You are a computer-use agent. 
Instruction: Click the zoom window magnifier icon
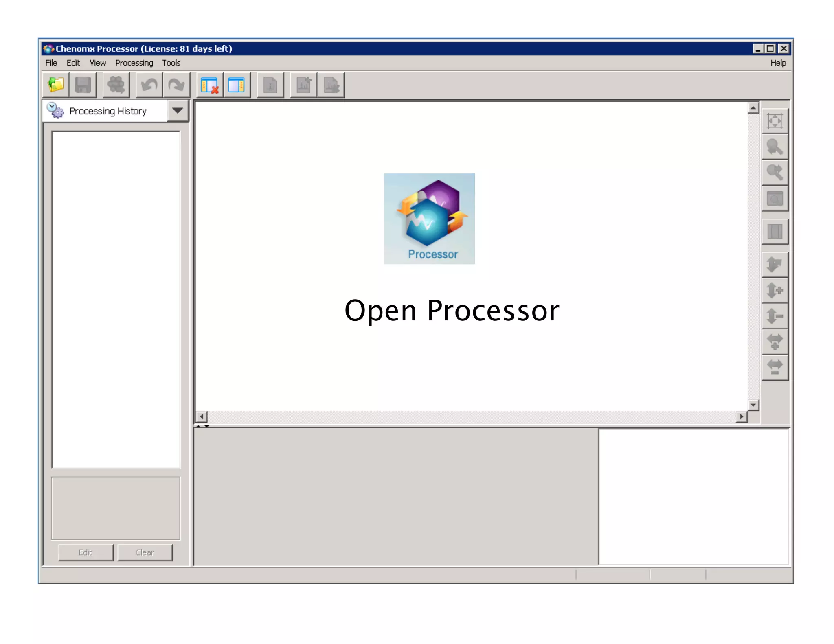(x=775, y=198)
